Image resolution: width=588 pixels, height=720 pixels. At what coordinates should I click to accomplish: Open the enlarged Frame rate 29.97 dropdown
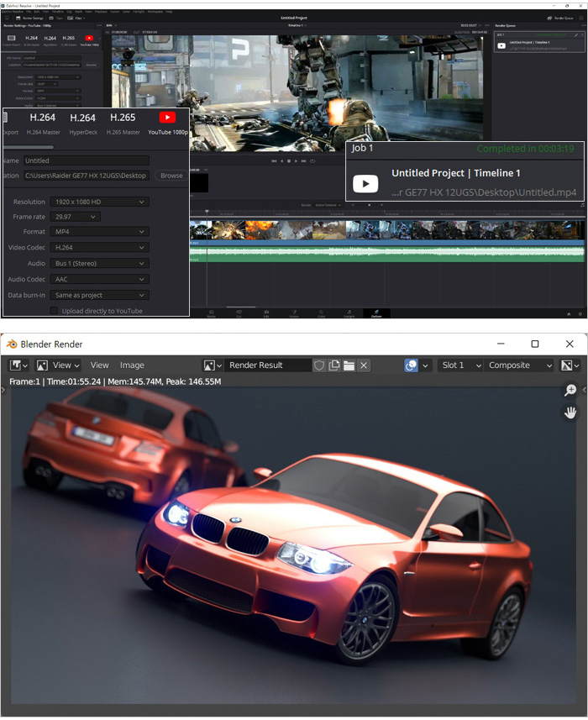tap(76, 217)
